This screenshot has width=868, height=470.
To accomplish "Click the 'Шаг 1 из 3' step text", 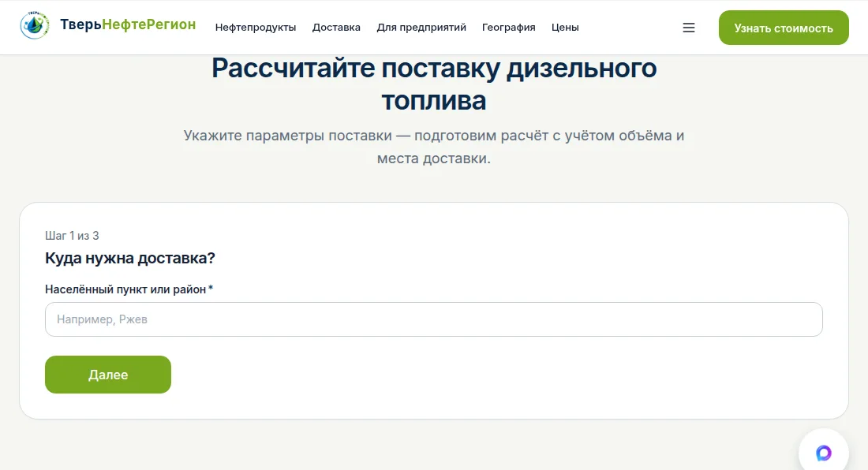I will (72, 236).
